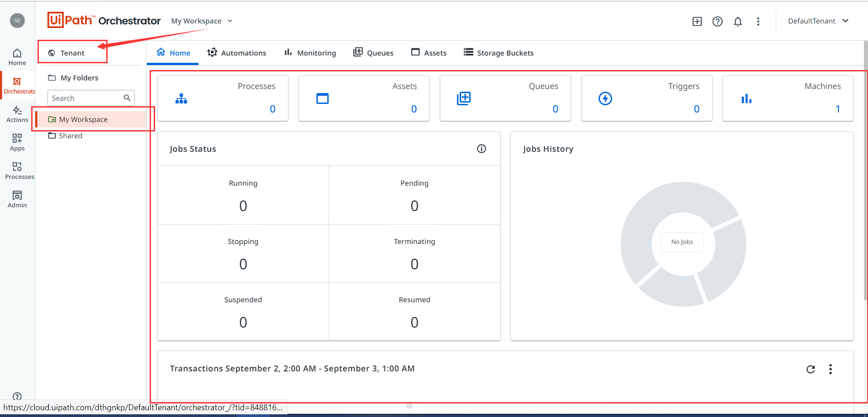
Task: Switch to the Queues tab
Action: [x=373, y=53]
